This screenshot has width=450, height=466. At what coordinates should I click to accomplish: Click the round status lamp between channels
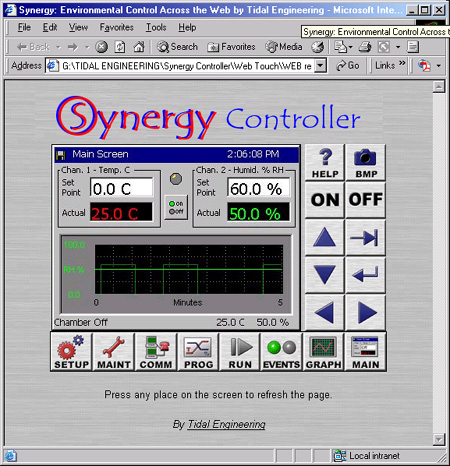tap(176, 179)
